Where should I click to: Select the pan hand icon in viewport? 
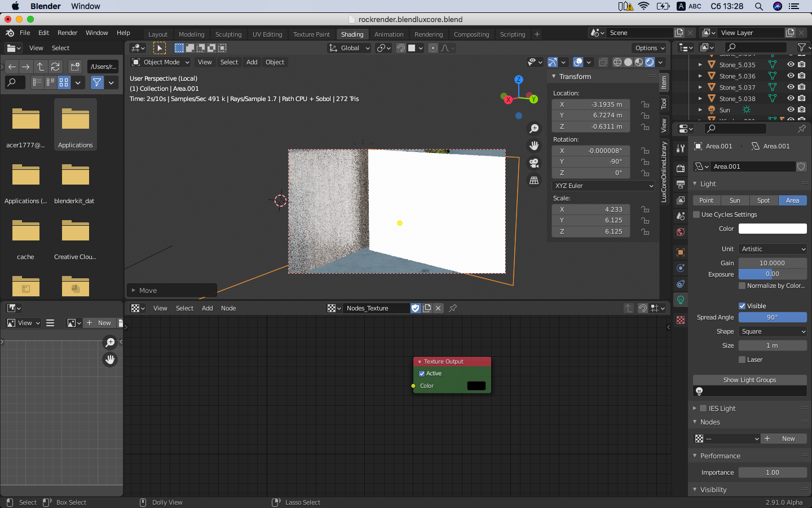pos(533,146)
